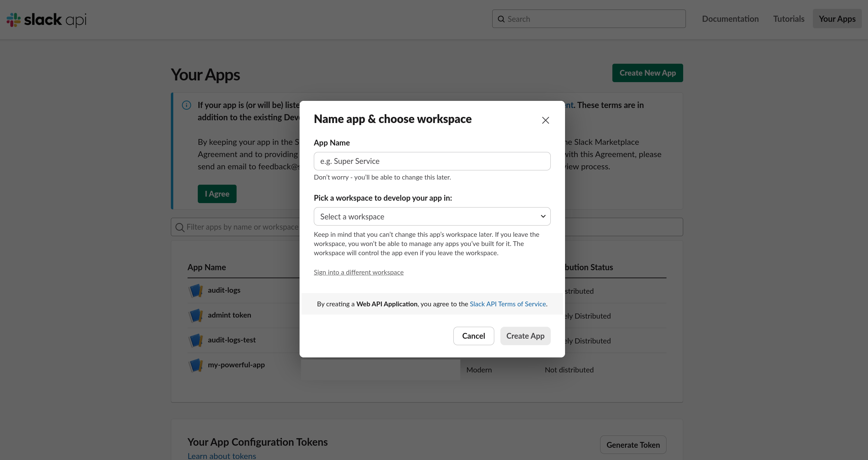
Task: Open the Select a workspace dropdown
Action: (x=432, y=216)
